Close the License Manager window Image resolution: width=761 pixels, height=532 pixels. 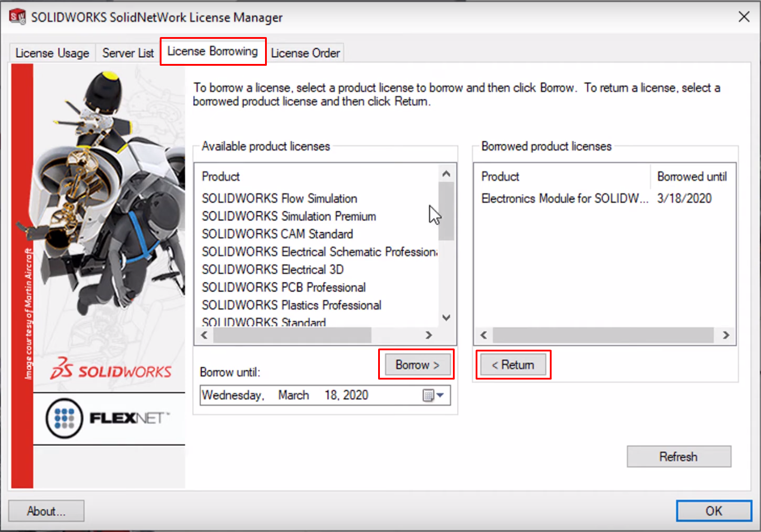[744, 17]
